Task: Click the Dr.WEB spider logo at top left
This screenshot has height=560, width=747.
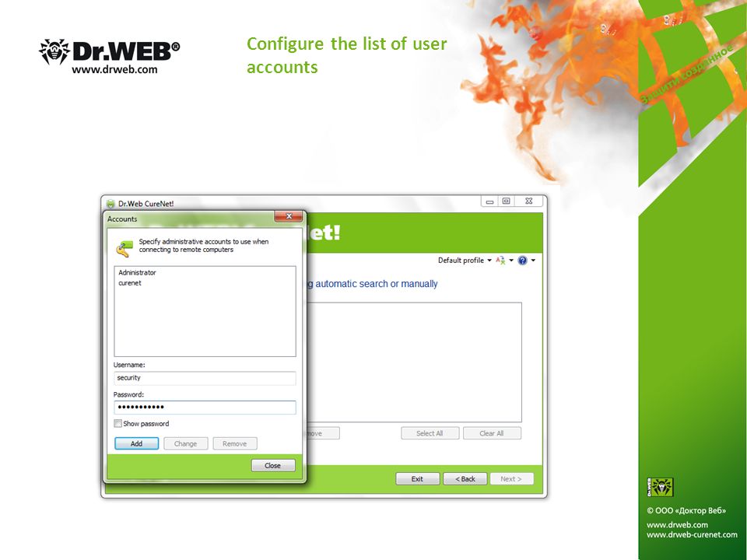Action: click(54, 52)
